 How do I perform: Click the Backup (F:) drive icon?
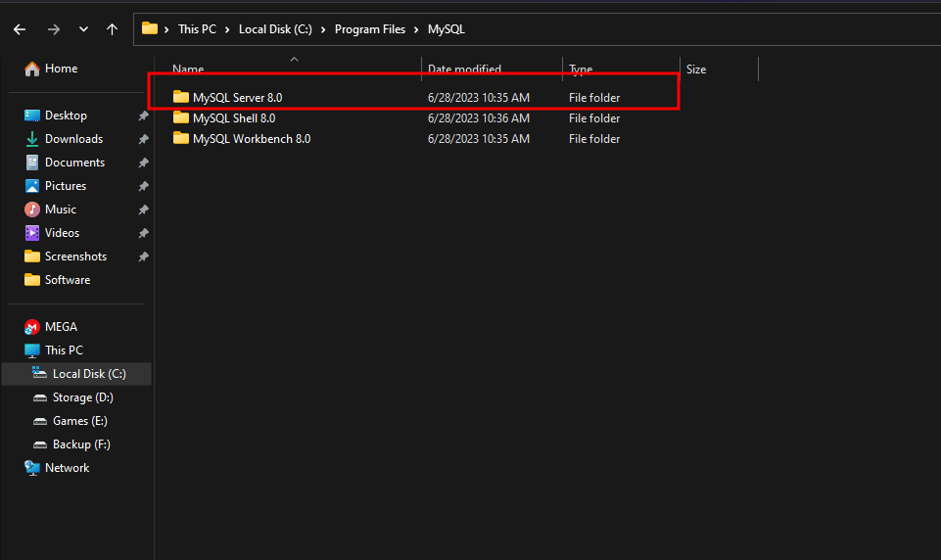(x=39, y=444)
